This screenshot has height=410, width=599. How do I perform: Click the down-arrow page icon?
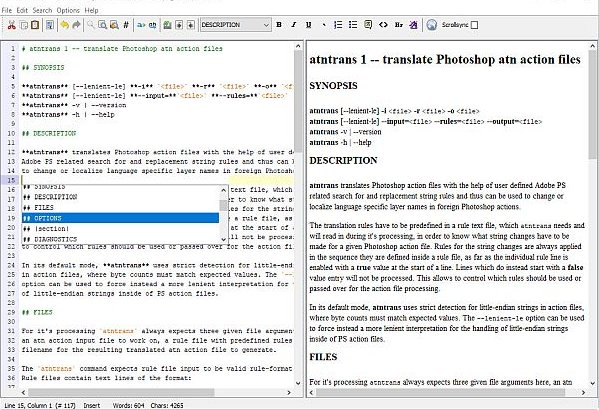coord(191,25)
